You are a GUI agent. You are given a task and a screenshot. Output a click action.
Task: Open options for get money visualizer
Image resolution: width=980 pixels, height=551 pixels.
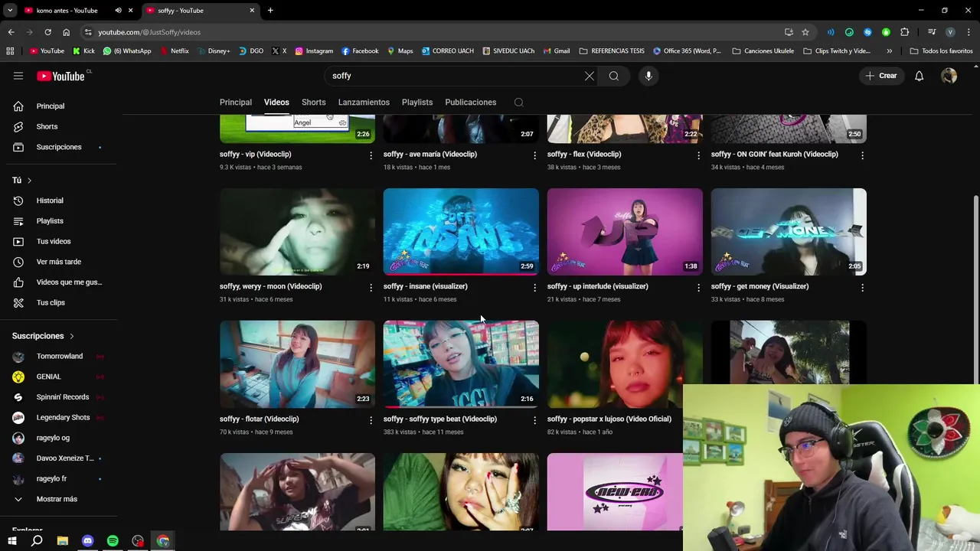(862, 288)
